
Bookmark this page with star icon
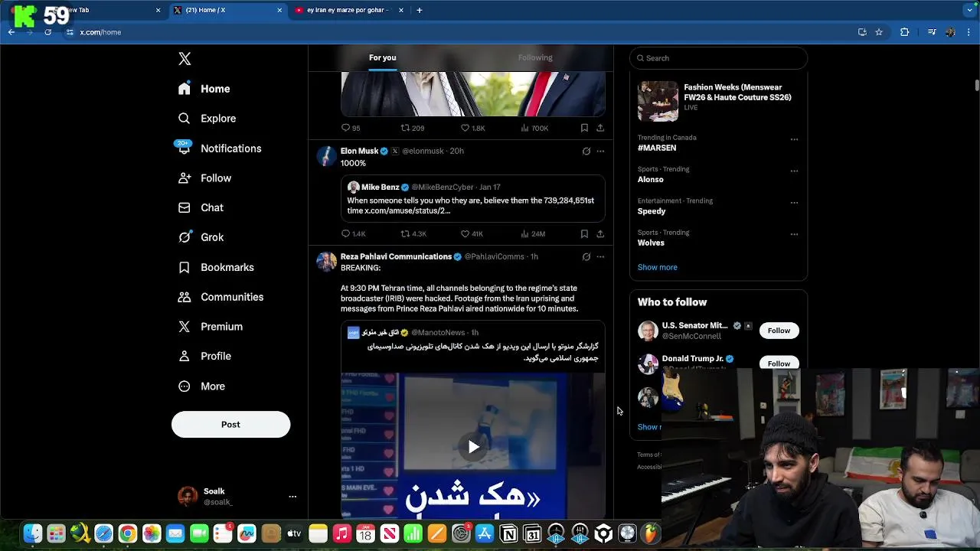[x=879, y=32]
